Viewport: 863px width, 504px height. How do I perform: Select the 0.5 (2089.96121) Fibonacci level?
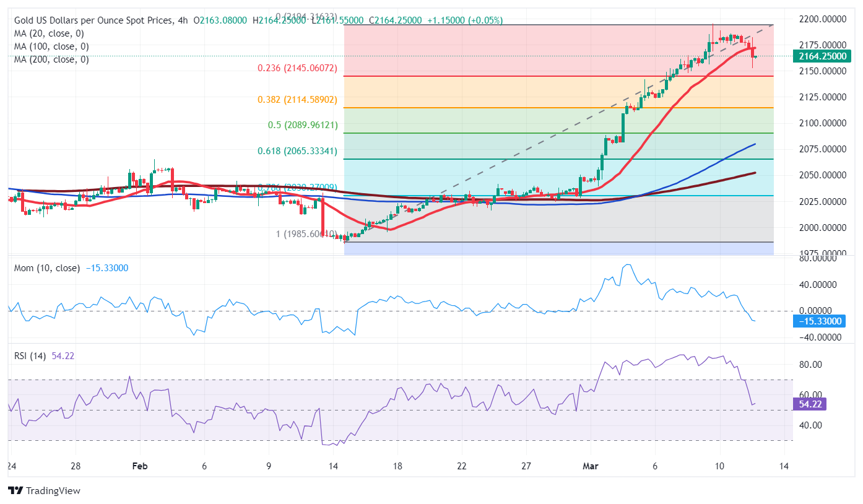click(301, 125)
